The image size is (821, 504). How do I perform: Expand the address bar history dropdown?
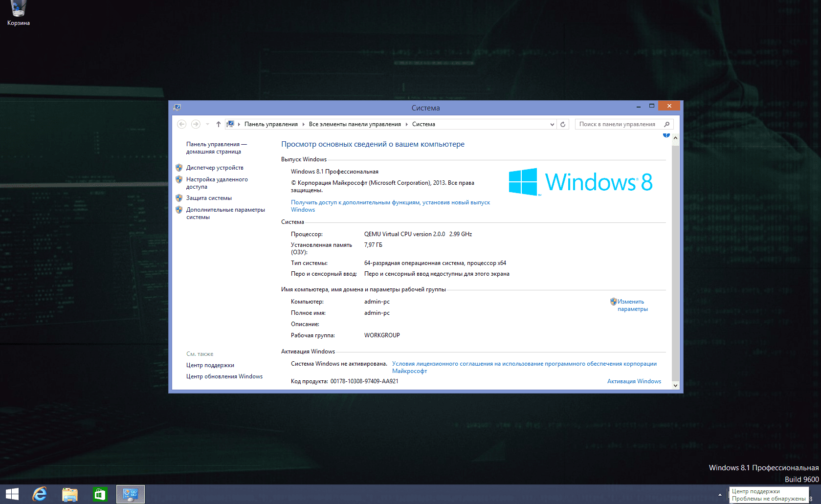point(552,124)
